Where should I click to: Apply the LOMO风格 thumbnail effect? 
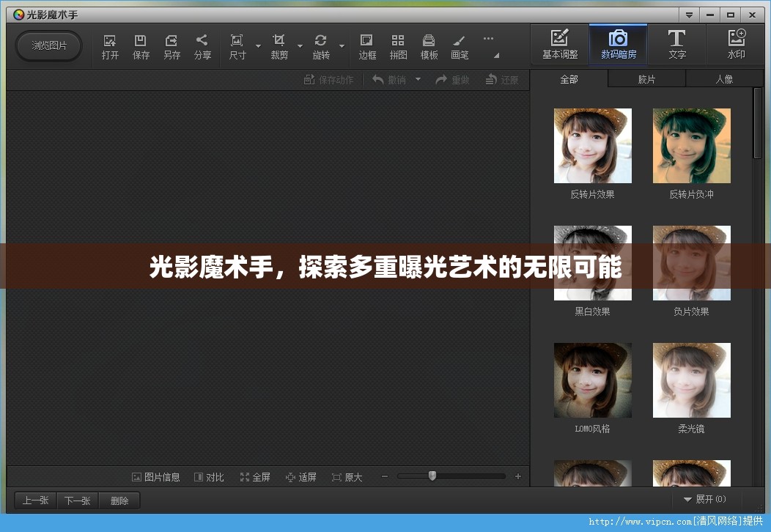coord(592,380)
